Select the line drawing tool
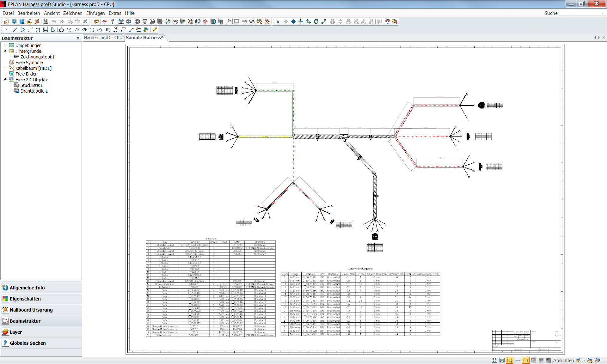This screenshot has width=607, height=364. [x=15, y=30]
